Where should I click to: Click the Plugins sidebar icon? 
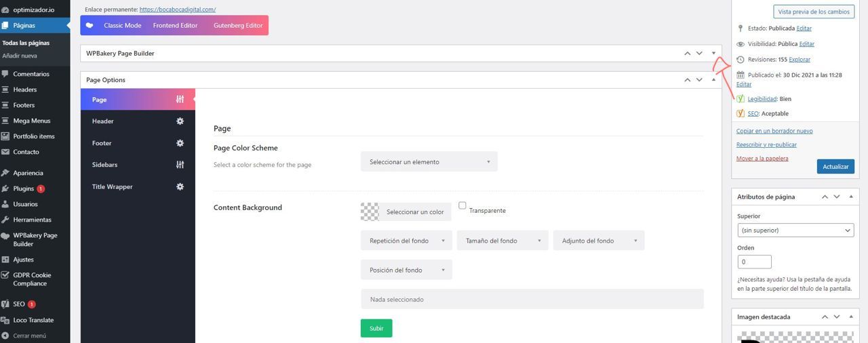point(6,188)
